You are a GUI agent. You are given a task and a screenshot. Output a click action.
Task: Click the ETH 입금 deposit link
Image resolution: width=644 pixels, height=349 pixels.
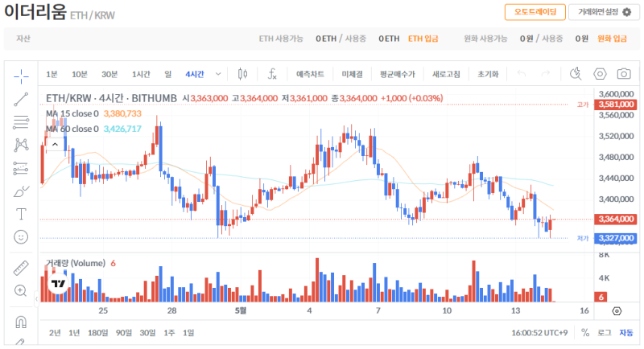pos(423,39)
